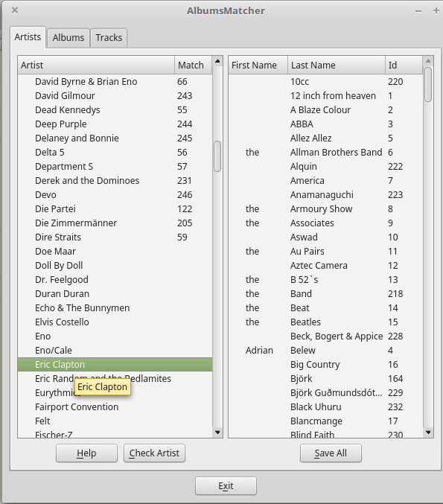This screenshot has width=443, height=504.
Task: Click artist list scrollbar down arrow
Action: click(217, 433)
